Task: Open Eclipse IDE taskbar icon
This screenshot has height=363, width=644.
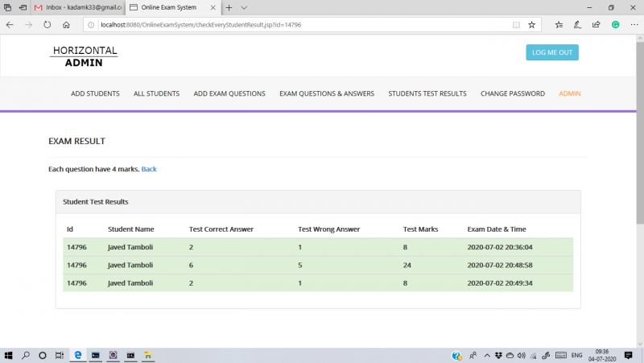Action: pos(113,356)
